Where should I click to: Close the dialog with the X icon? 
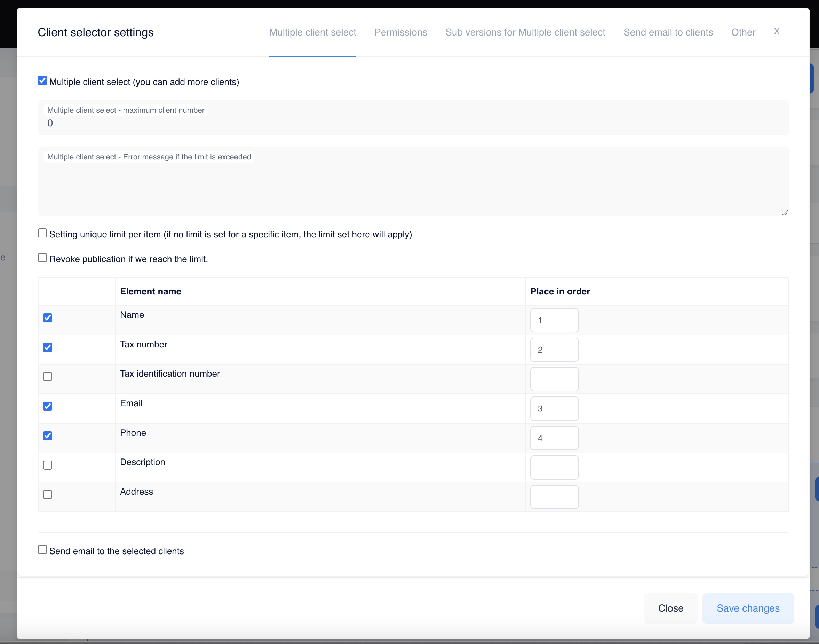(777, 31)
